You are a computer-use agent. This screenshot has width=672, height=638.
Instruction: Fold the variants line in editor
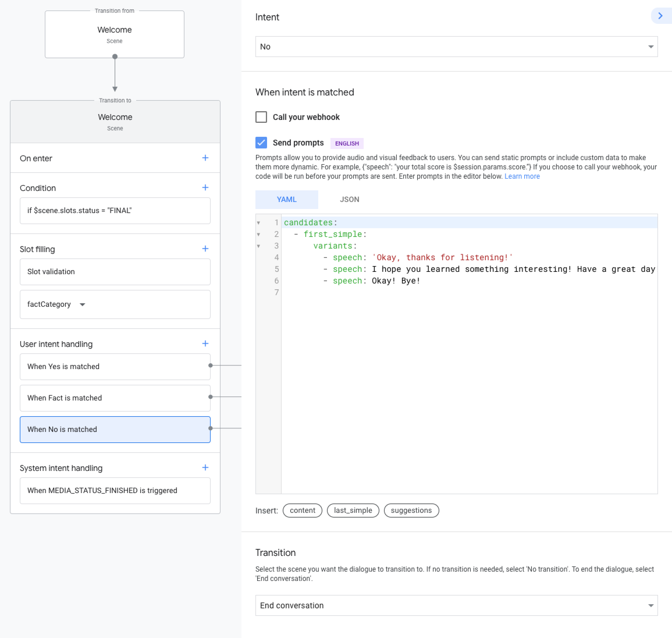point(258,246)
